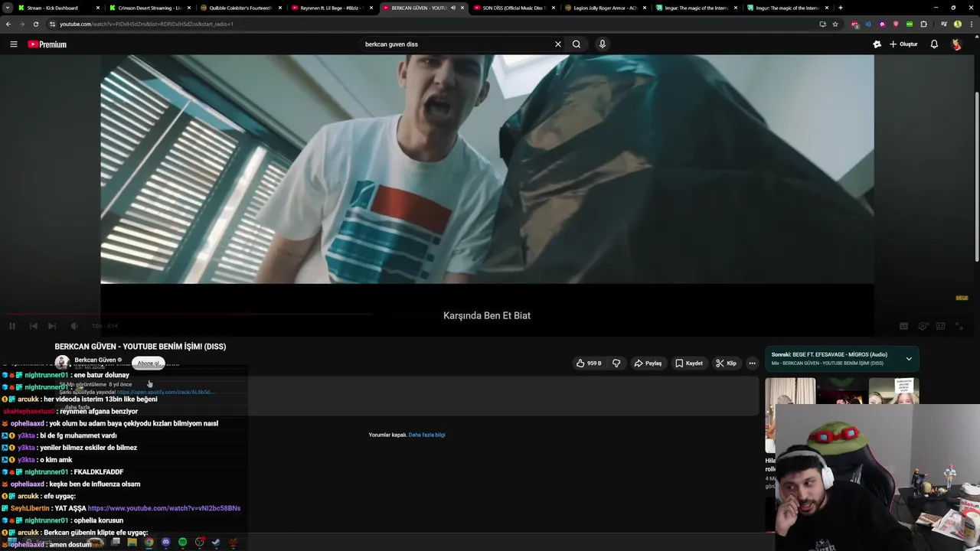Go to YouTube Premium home logo
This screenshot has height=551, width=980.
click(x=47, y=44)
